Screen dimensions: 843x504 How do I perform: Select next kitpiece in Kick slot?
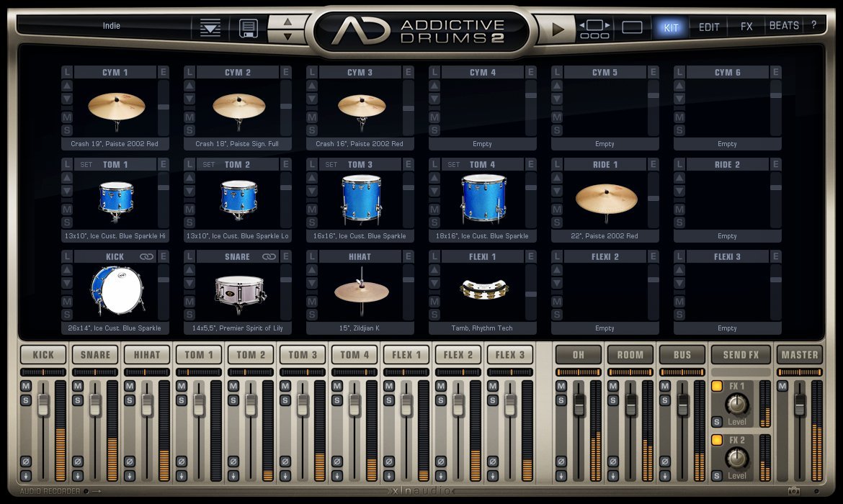pyautogui.click(x=67, y=283)
